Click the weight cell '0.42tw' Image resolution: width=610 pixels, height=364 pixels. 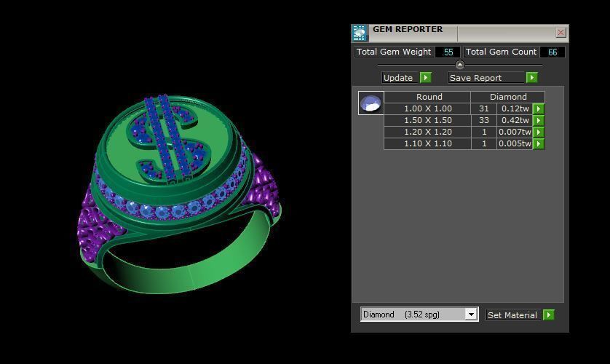click(515, 121)
